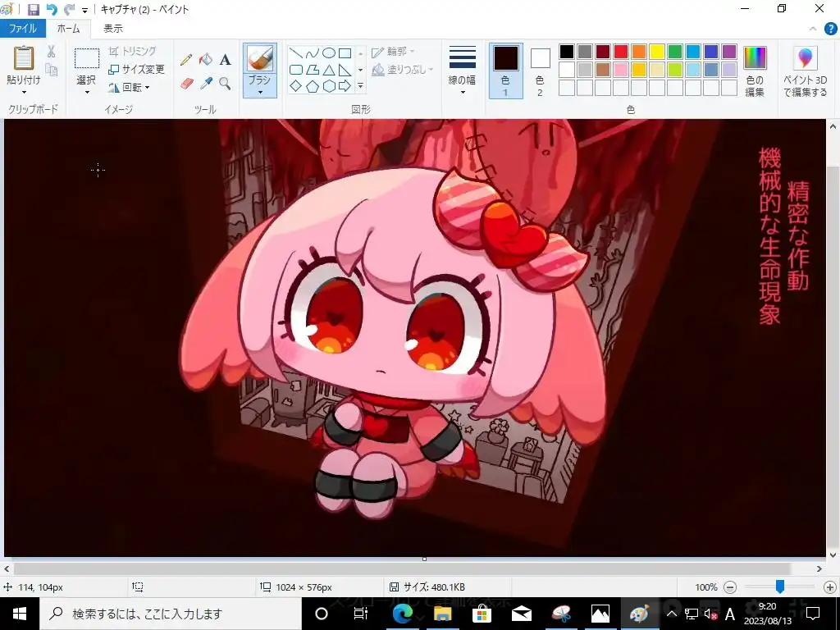
Task: Click ペイント 3D で編集する button
Action: pos(805,71)
